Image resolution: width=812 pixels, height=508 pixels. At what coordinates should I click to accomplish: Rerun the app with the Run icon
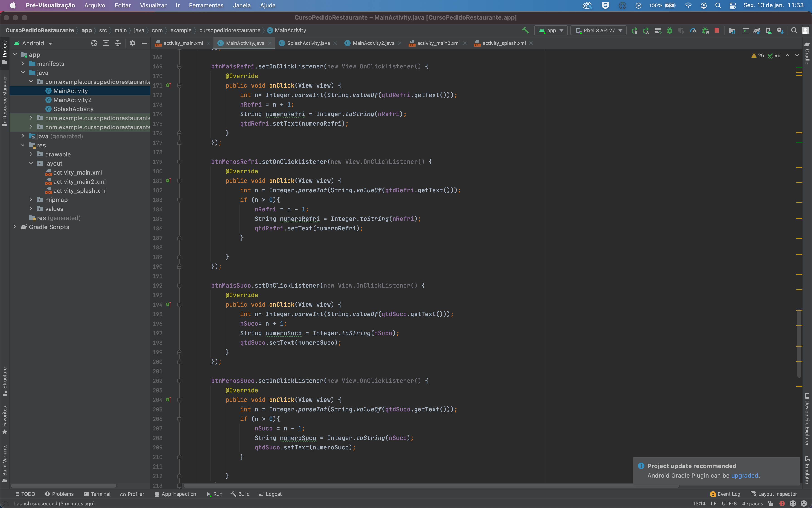pos(634,31)
